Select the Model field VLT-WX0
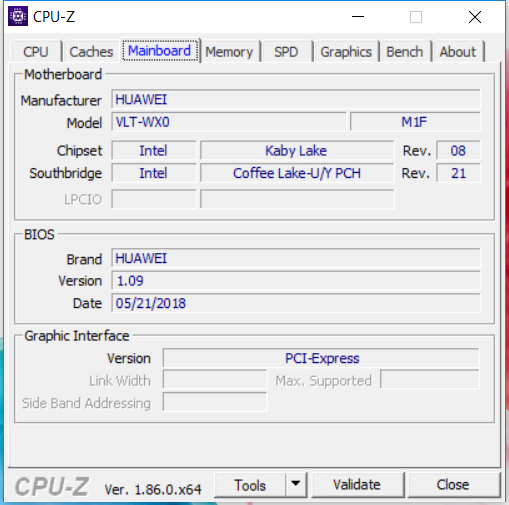Screen dimensions: 509x505 [x=229, y=122]
